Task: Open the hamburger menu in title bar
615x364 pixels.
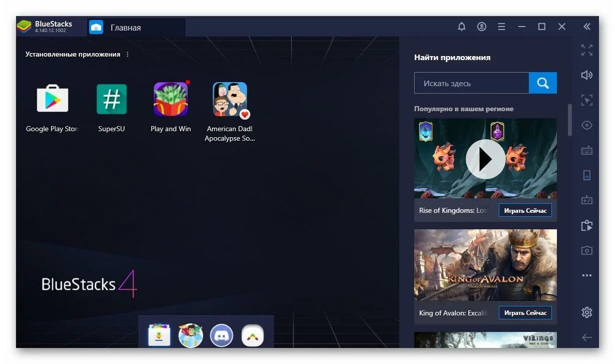Action: tap(501, 27)
